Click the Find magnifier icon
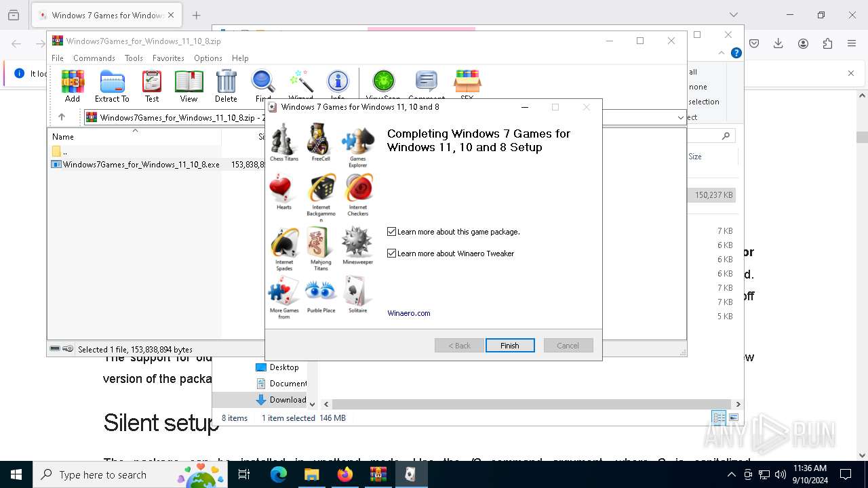868x488 pixels. (x=263, y=86)
